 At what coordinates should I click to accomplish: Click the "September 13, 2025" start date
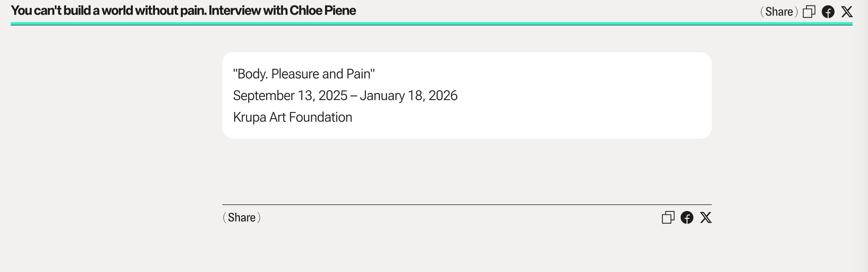click(290, 95)
